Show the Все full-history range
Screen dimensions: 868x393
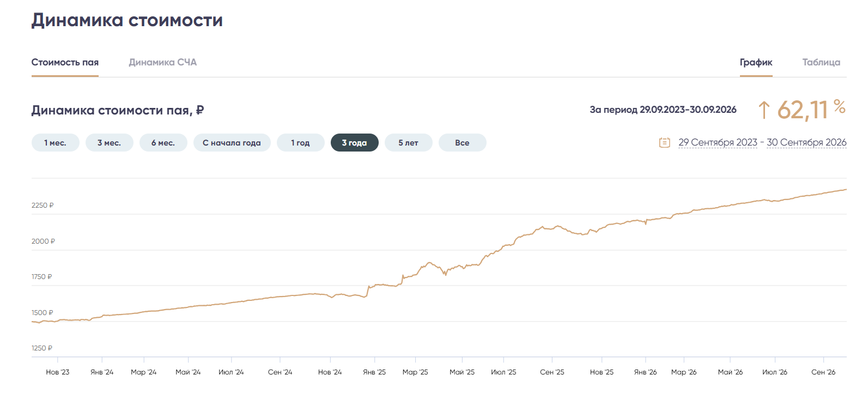coord(463,143)
